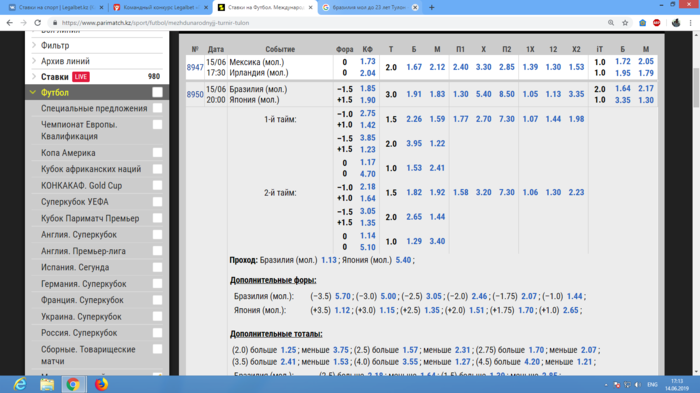Click the red ABP extension icon
The image size is (700, 393).
pyautogui.click(x=657, y=23)
